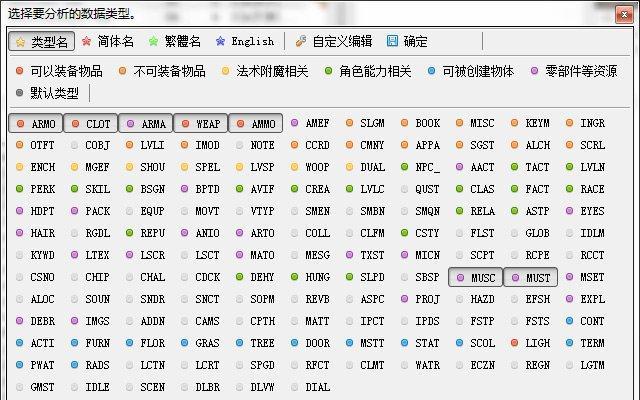Toggle the ARMA type button
This screenshot has height=400, width=640.
[x=146, y=123]
